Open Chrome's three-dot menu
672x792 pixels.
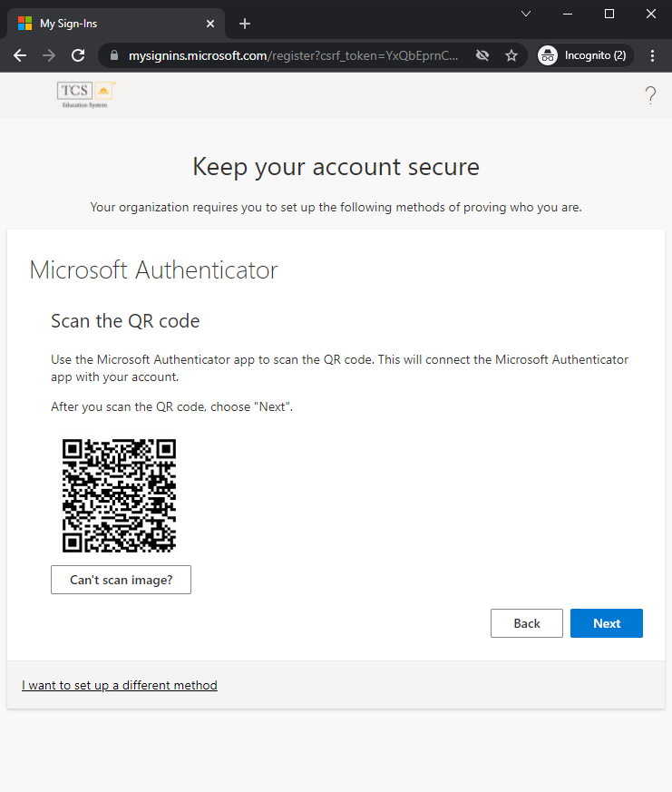(652, 55)
